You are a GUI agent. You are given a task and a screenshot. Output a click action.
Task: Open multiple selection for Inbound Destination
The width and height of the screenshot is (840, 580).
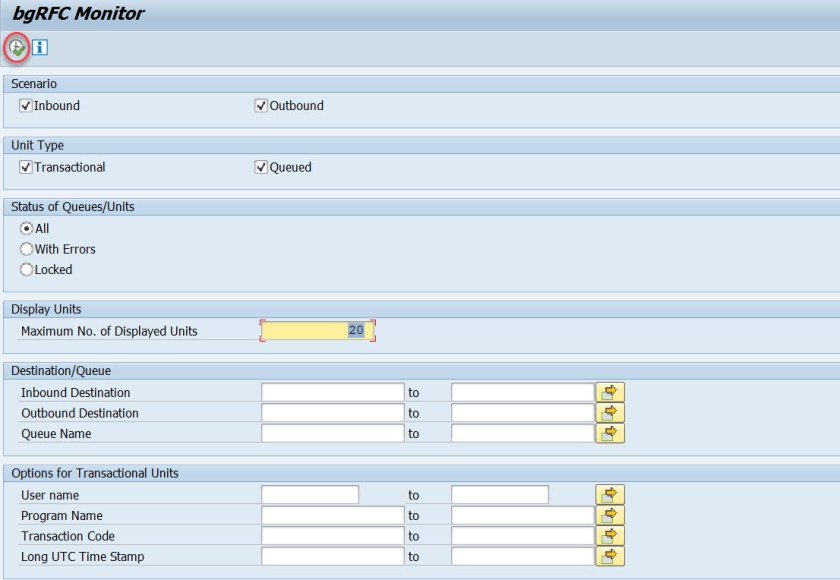pos(610,392)
